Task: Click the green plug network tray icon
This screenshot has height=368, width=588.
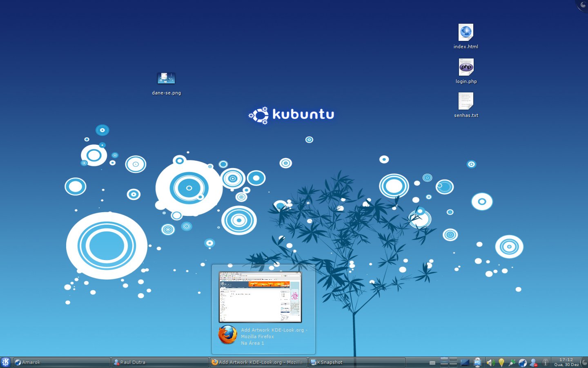Action: (x=512, y=362)
